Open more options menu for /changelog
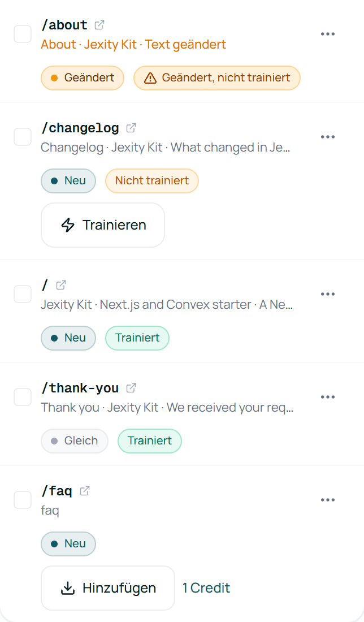The image size is (364, 622). point(328,137)
